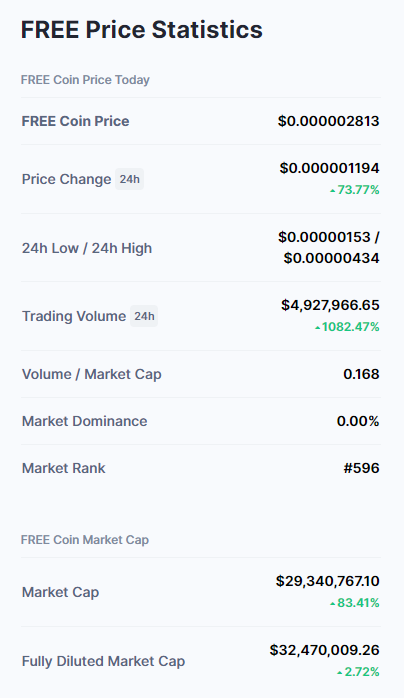Click the Market Rank value #596

361,468
